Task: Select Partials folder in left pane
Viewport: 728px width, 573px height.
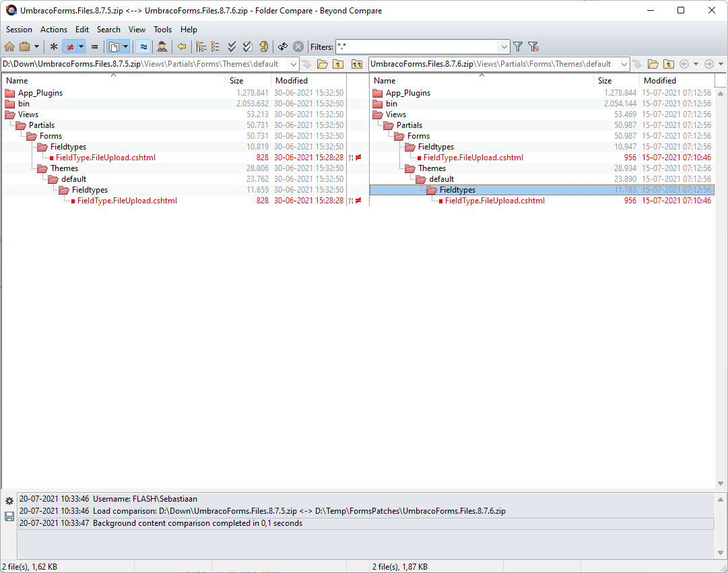Action: tap(42, 125)
